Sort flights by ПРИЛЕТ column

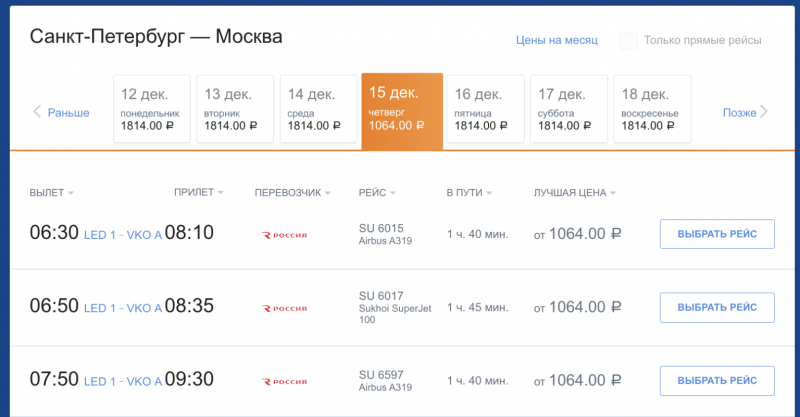click(198, 192)
